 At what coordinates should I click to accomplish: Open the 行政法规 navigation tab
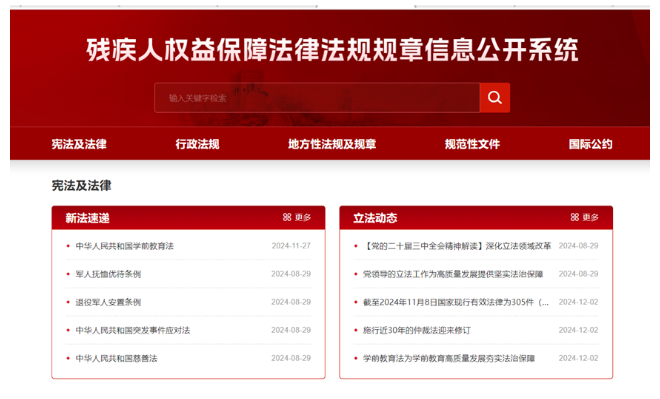(x=197, y=144)
